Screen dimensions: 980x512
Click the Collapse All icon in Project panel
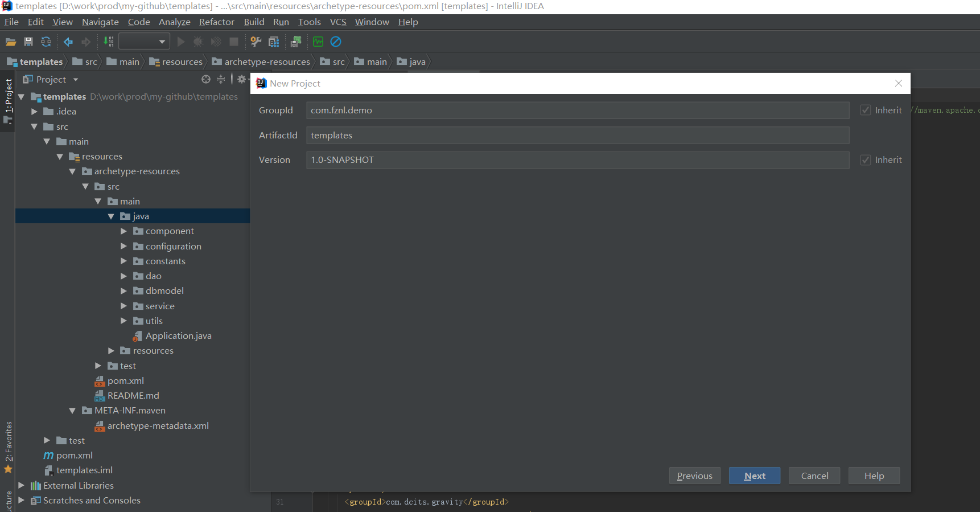click(x=221, y=79)
